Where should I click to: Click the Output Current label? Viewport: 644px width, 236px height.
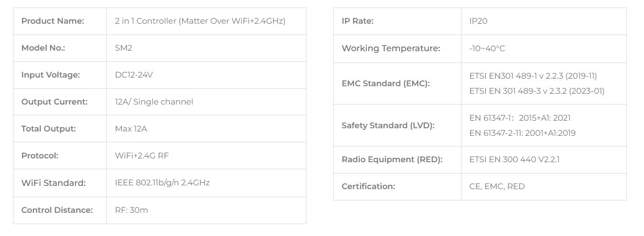(x=54, y=102)
